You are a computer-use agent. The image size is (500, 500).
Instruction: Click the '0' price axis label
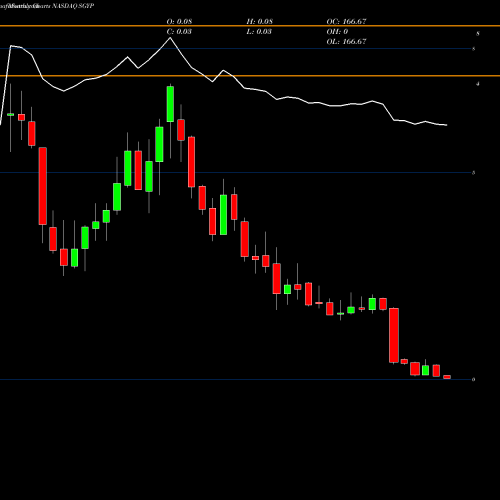tap(473, 379)
